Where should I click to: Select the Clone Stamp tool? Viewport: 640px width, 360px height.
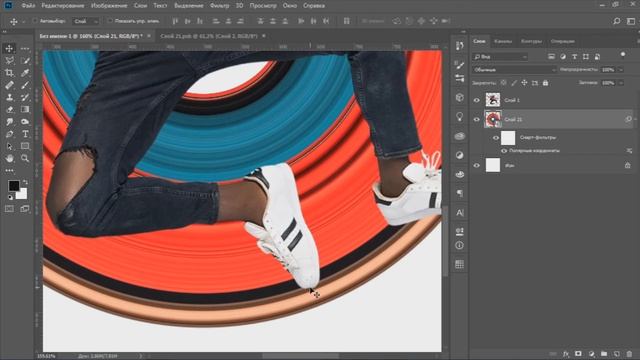point(9,97)
